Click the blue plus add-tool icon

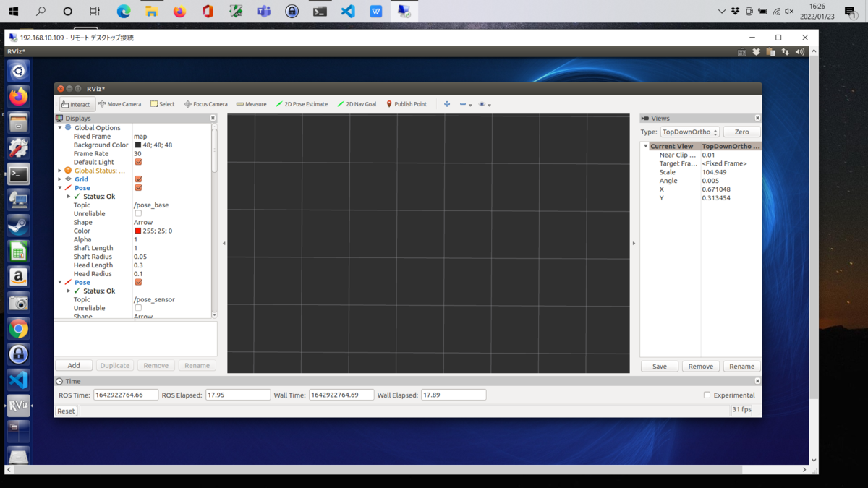pyautogui.click(x=447, y=104)
